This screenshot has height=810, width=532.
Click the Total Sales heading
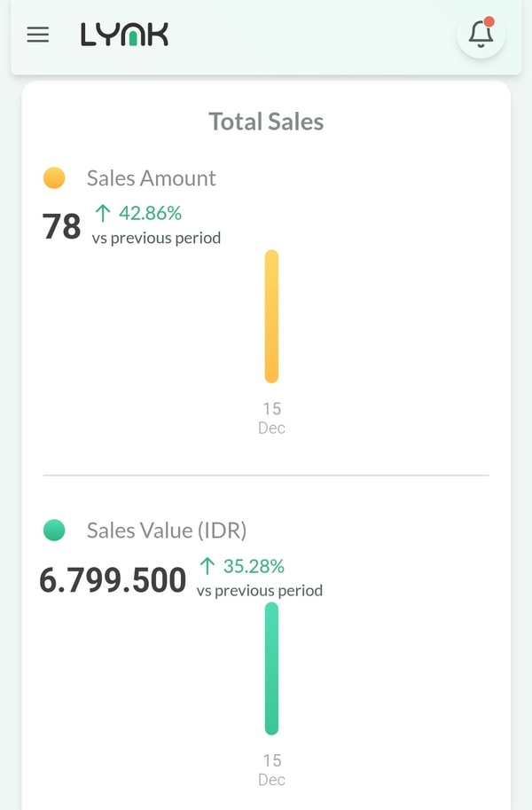tap(266, 122)
